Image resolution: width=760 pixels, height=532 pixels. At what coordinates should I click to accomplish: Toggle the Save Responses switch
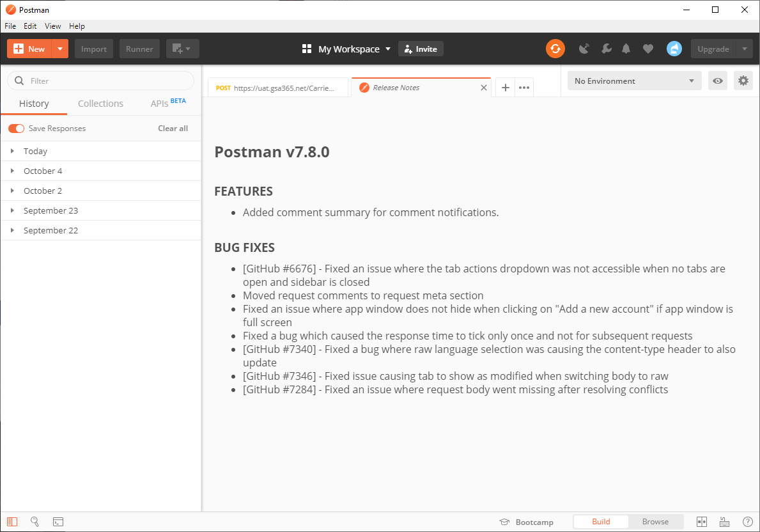tap(16, 128)
